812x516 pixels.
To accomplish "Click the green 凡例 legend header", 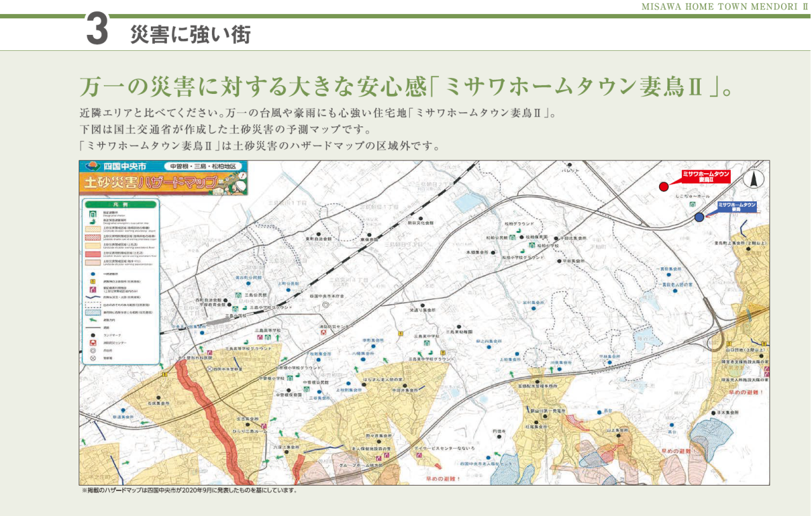I will tap(121, 205).
